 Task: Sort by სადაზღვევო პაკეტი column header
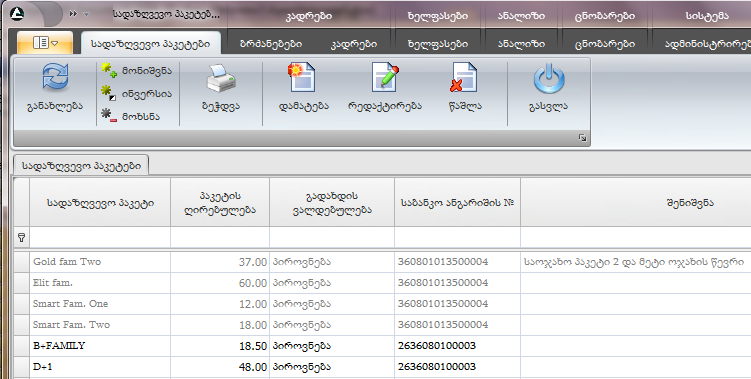click(100, 203)
